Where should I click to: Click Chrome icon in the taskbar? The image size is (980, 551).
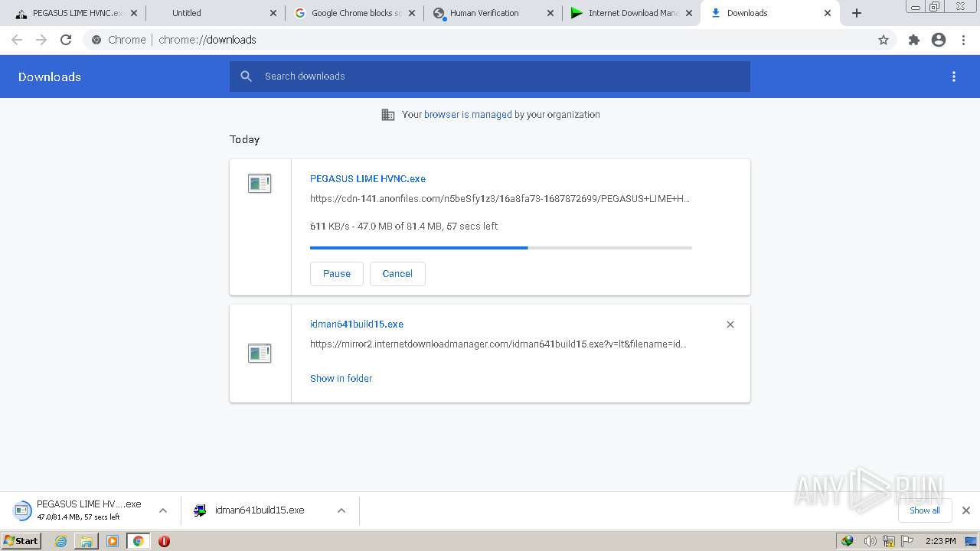click(139, 541)
